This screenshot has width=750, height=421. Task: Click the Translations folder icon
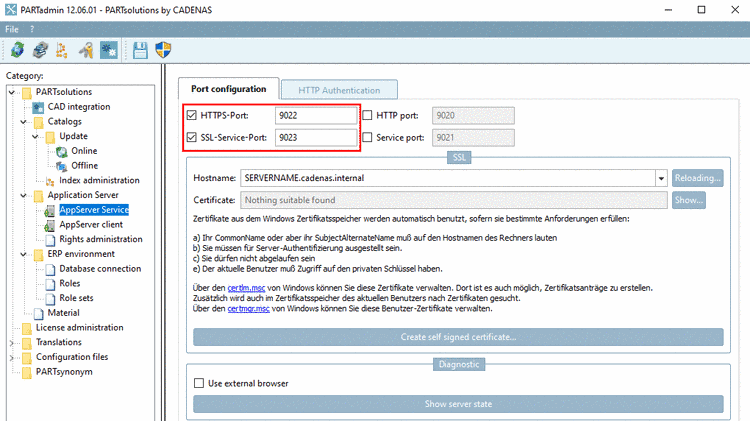click(x=27, y=343)
